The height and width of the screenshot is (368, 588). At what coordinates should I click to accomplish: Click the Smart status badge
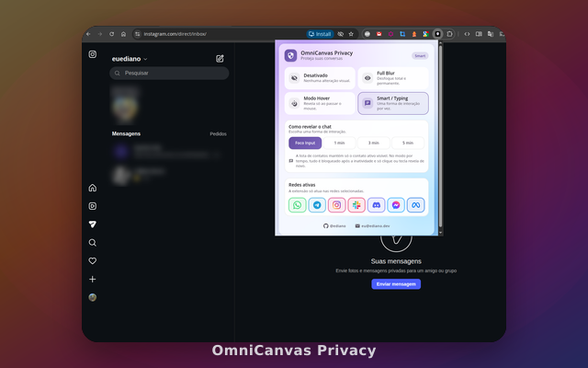coord(420,56)
